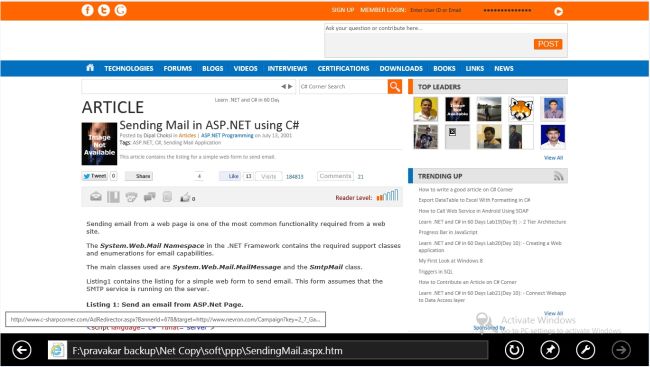Image resolution: width=650 pixels, height=367 pixels.
Task: Open 'Export DataTable to Excel With Formatting' link
Action: click(x=474, y=200)
